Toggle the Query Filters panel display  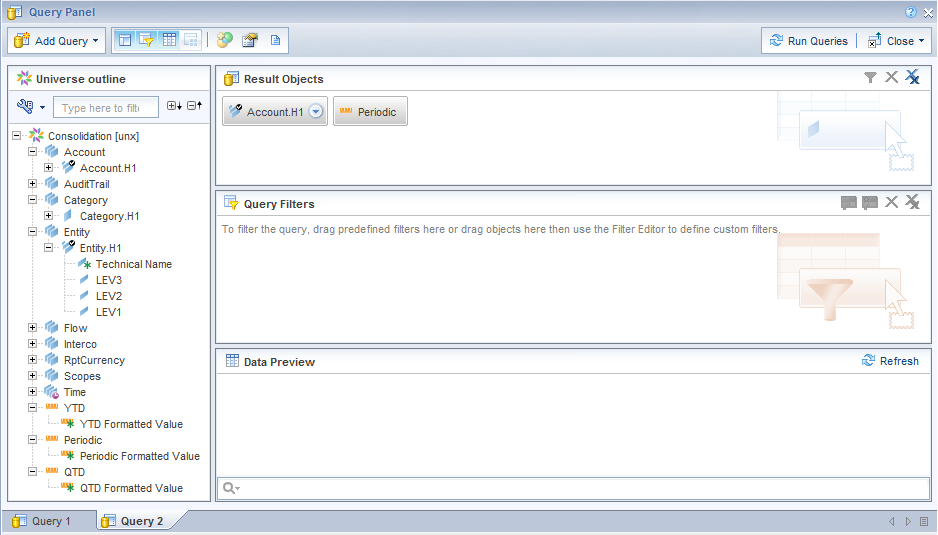[x=147, y=40]
